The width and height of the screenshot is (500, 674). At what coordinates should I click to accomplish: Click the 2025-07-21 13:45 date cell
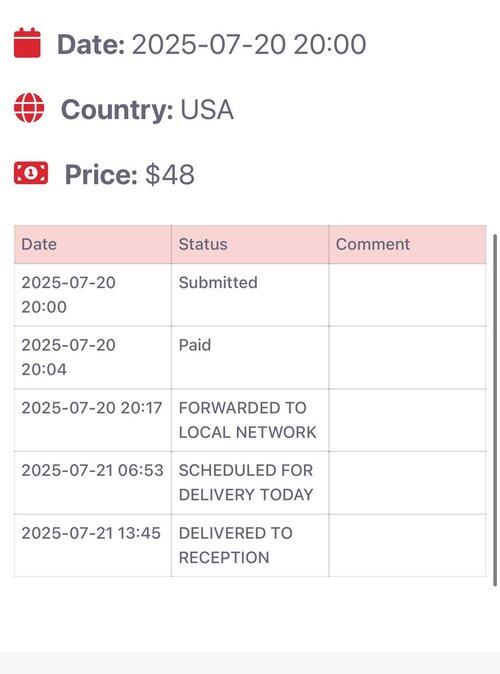pos(93,545)
